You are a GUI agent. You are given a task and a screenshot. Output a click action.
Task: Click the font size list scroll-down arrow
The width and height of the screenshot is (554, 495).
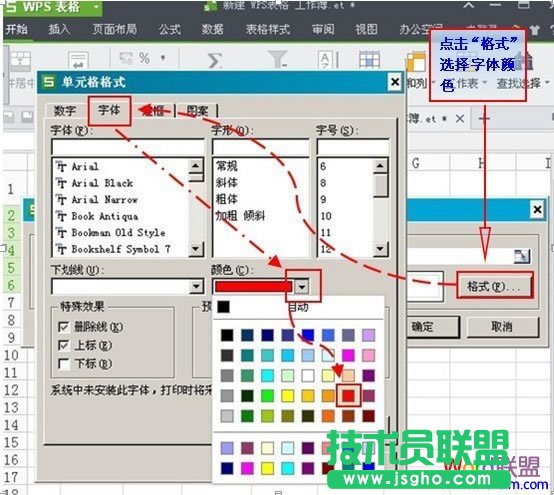click(x=381, y=249)
